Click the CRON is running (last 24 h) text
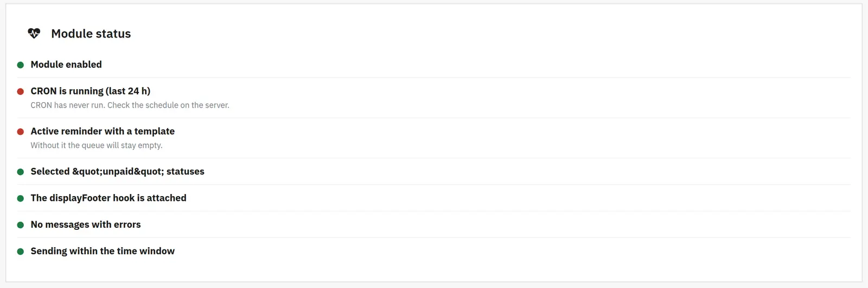The image size is (868, 288). (x=91, y=91)
